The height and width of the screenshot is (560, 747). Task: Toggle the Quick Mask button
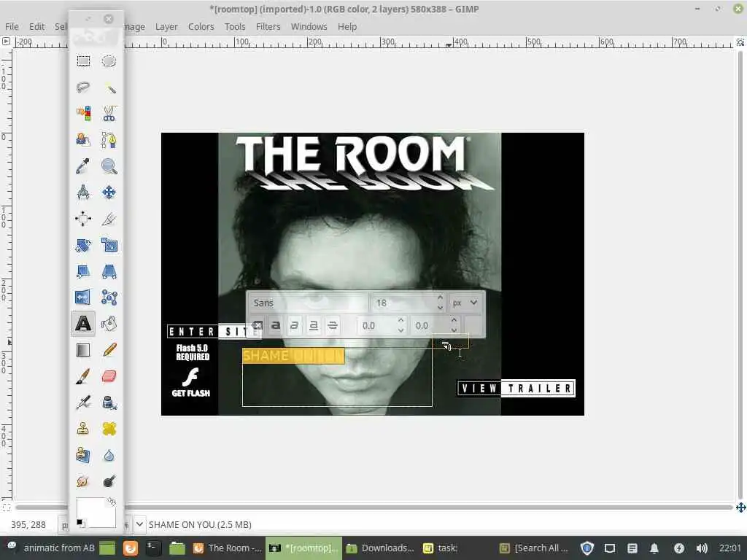coord(7,507)
